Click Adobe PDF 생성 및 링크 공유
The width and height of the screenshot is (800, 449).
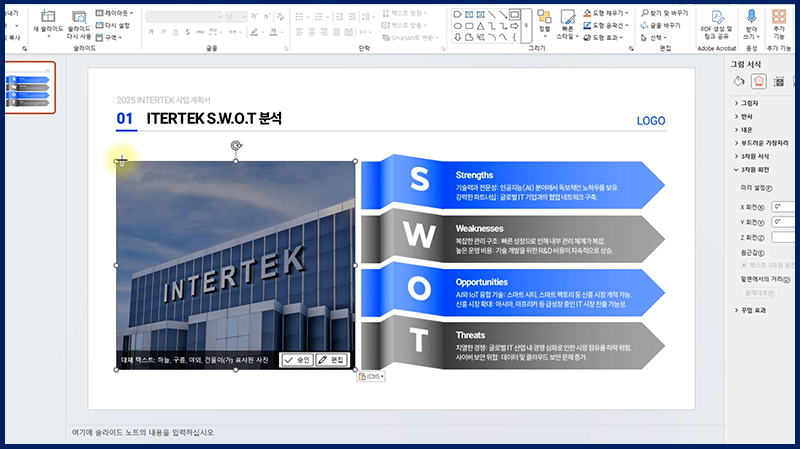point(717,25)
